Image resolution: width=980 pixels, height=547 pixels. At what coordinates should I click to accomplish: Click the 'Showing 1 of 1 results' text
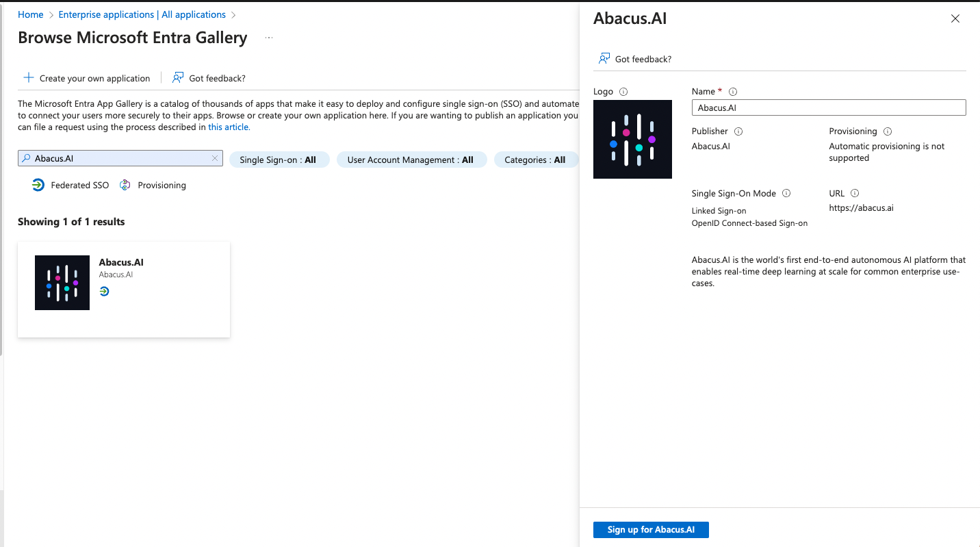71,222
